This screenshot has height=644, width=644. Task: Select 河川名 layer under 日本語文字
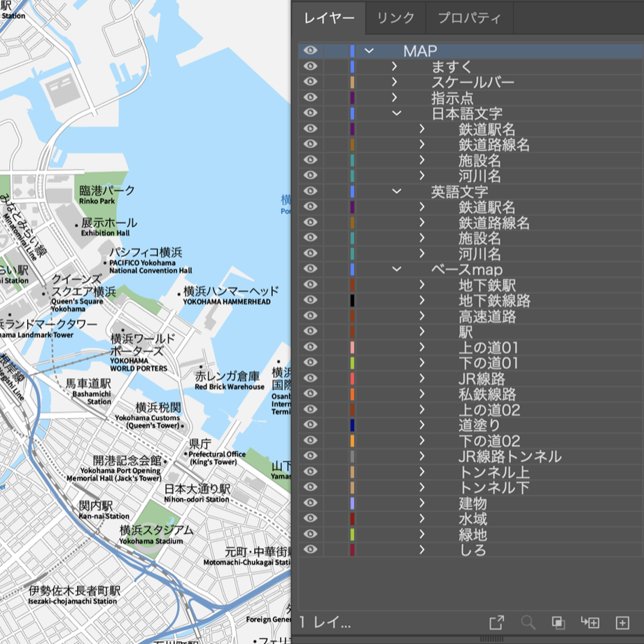[479, 176]
